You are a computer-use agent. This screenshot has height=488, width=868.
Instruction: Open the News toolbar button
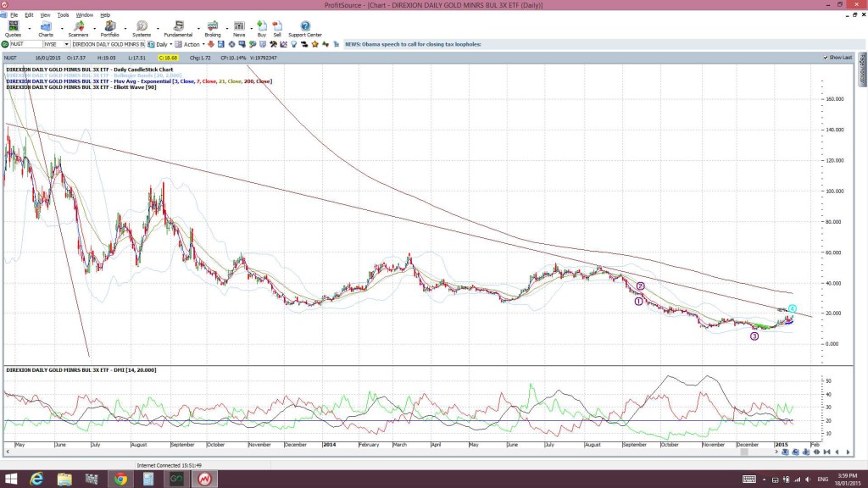click(239, 29)
